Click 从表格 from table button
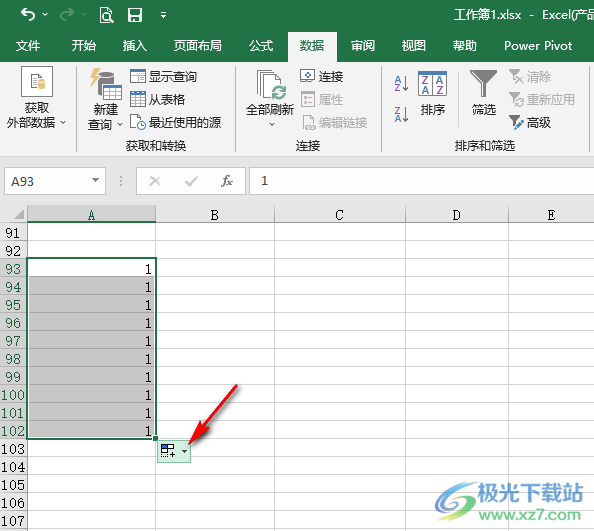The width and height of the screenshot is (594, 531). point(157,100)
